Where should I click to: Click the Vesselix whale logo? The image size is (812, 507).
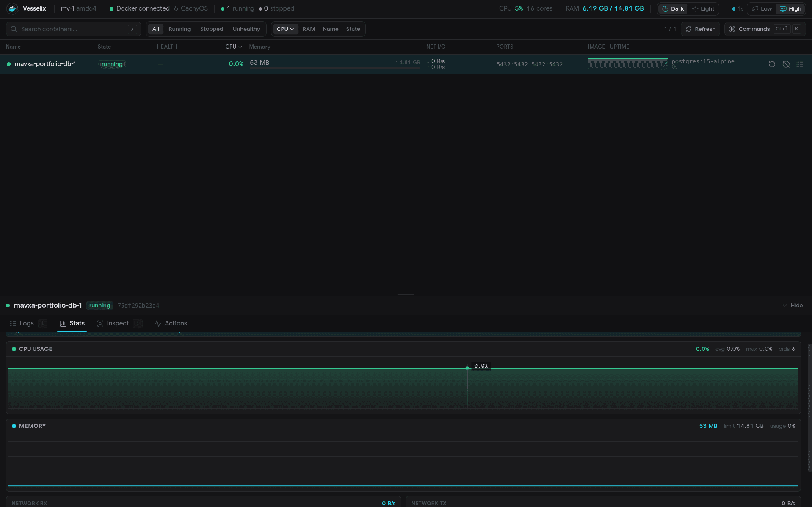point(12,8)
